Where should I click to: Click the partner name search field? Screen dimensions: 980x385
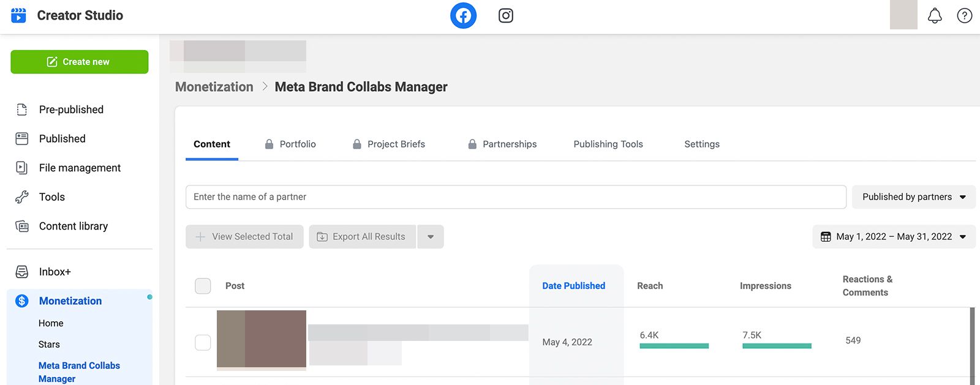[x=516, y=197]
